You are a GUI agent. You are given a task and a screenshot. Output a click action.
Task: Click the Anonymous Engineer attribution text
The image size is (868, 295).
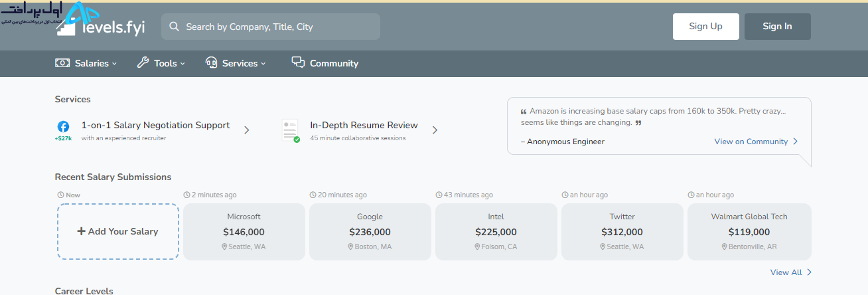pos(563,142)
